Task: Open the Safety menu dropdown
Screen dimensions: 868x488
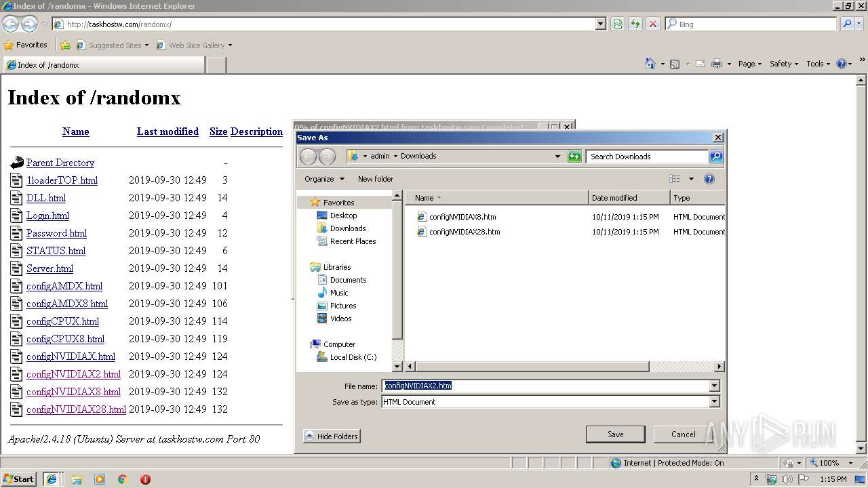Action: pyautogui.click(x=784, y=64)
